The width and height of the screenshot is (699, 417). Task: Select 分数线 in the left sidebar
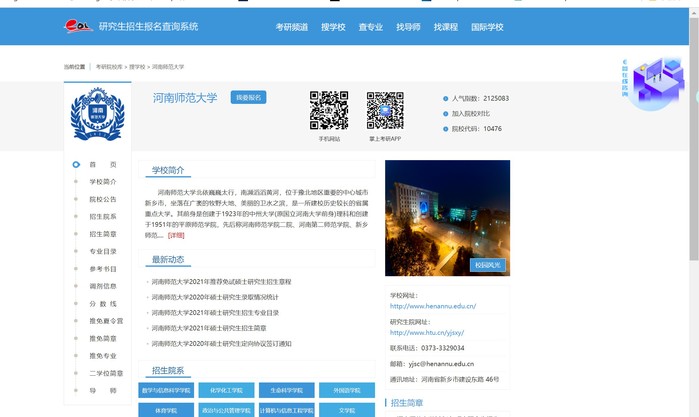103,303
